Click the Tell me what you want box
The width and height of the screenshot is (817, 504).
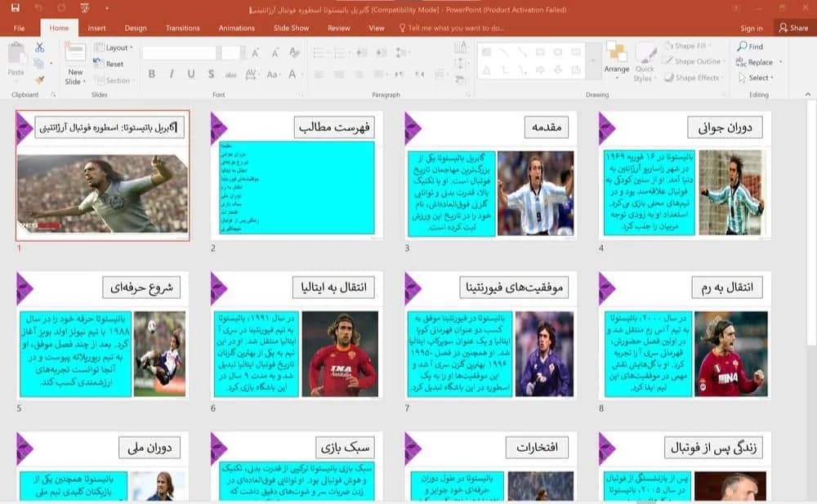click(x=451, y=28)
